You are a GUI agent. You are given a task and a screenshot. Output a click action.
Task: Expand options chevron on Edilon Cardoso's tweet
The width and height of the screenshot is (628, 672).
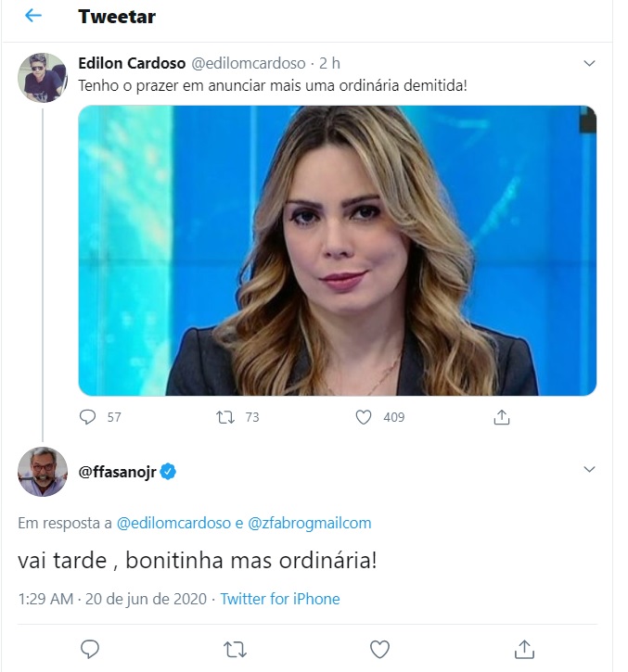pyautogui.click(x=589, y=64)
